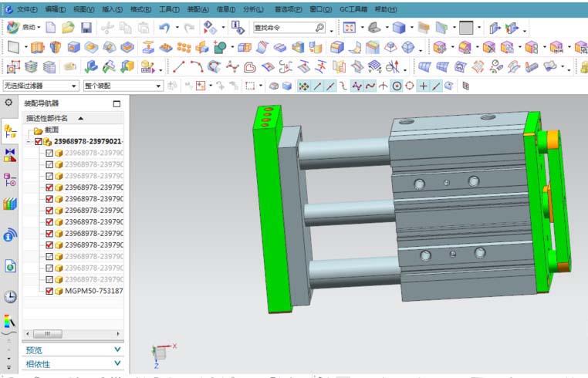Open the HD3D tools info icon
This screenshot has width=588, height=378.
[x=10, y=235]
